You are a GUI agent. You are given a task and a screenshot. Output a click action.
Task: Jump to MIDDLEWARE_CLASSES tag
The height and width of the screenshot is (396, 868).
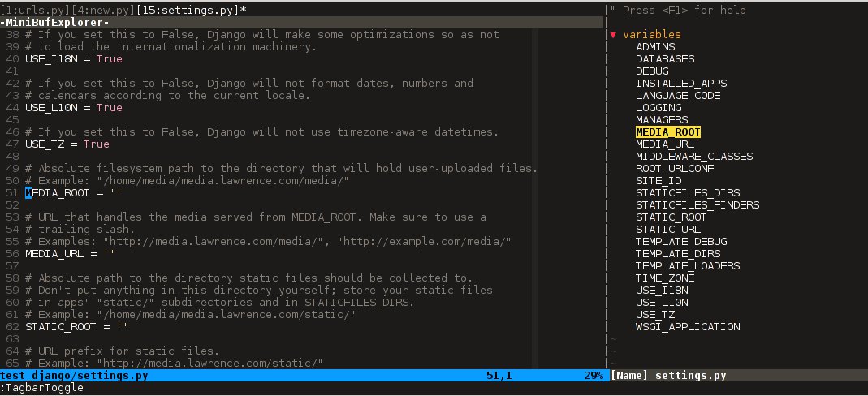(694, 157)
